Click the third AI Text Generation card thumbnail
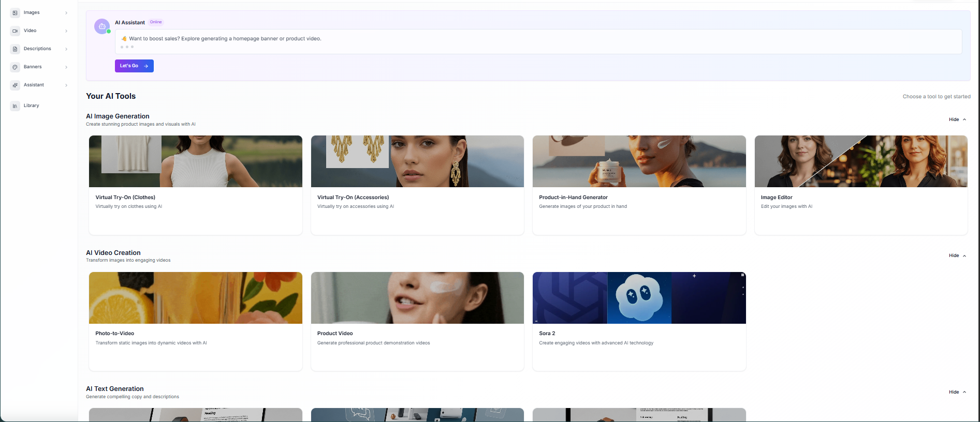 pyautogui.click(x=639, y=415)
